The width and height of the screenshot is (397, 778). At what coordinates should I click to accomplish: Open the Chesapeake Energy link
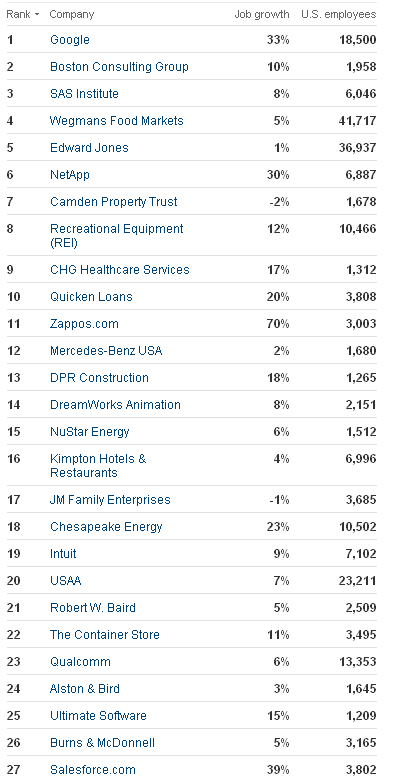click(x=106, y=527)
